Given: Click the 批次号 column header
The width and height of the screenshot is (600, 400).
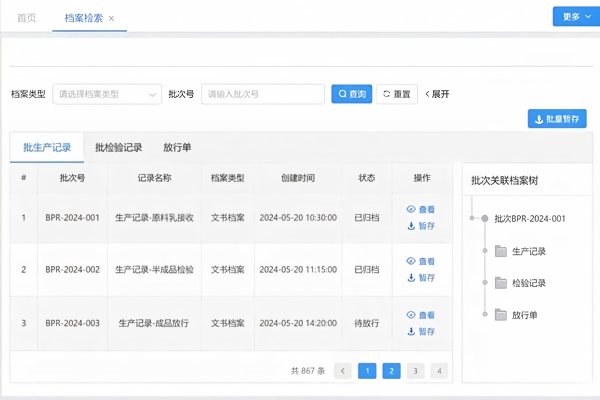Looking at the screenshot, I should click(72, 178).
